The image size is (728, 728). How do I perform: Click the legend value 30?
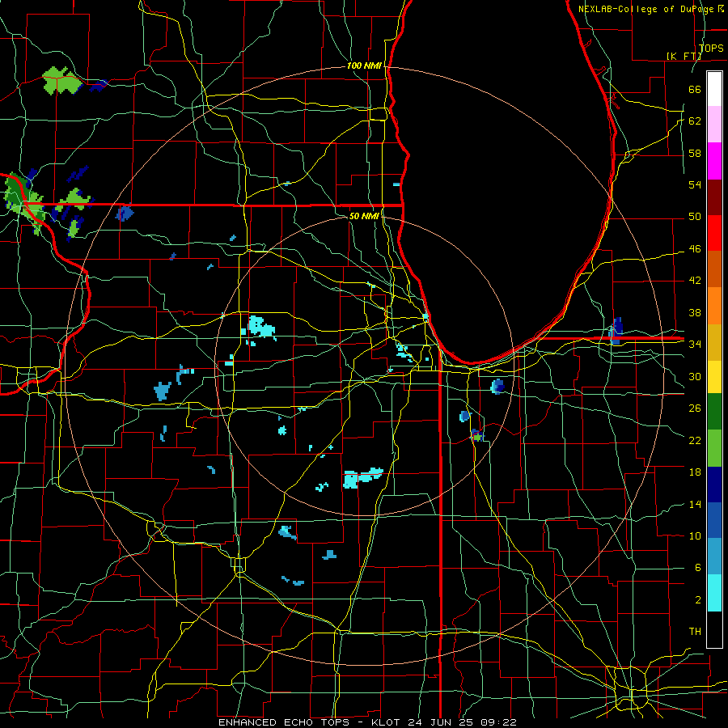[695, 376]
